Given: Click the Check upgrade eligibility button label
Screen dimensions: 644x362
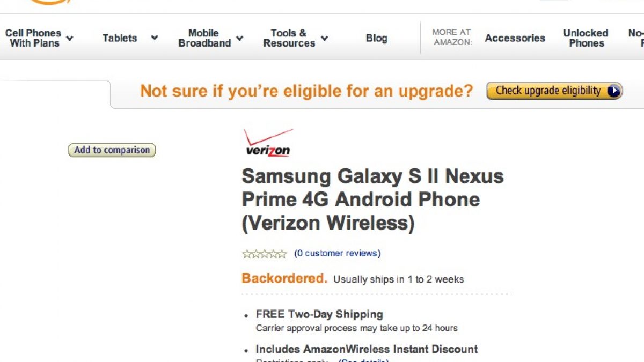Looking at the screenshot, I should point(548,91).
